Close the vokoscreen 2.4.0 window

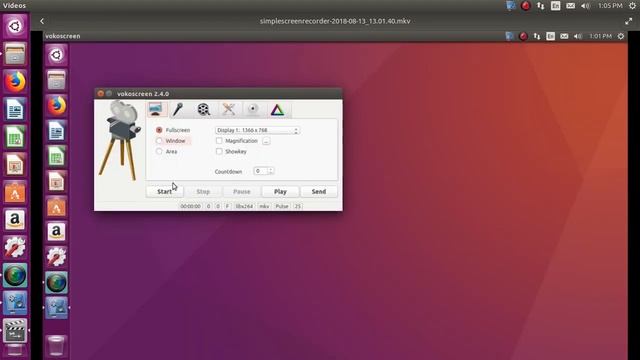[100, 93]
